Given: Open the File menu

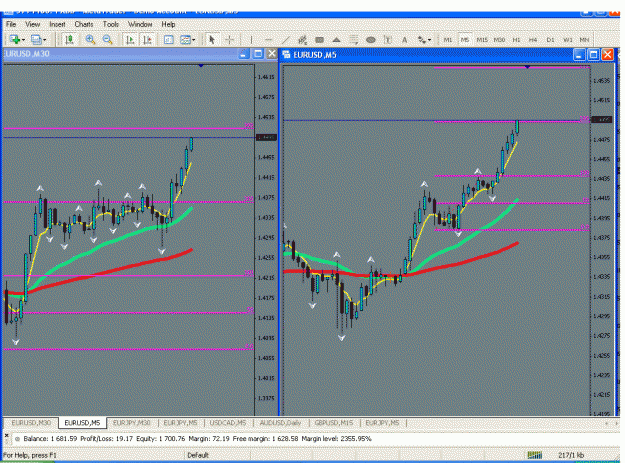Looking at the screenshot, I should coord(11,24).
